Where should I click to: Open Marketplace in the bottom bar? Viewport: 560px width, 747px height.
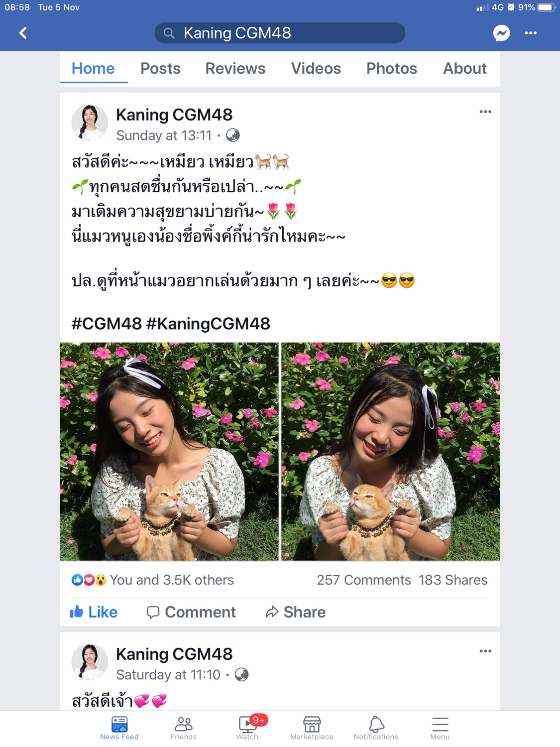312,728
